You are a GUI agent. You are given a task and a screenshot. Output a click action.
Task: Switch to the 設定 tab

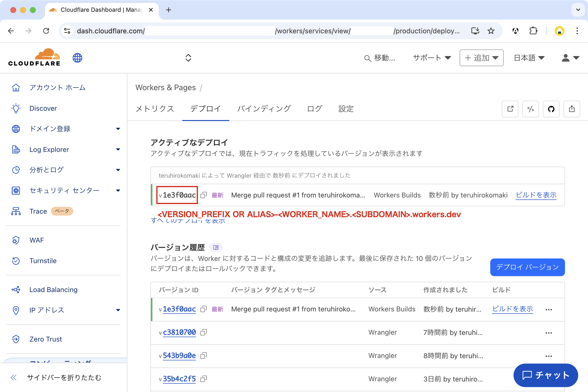click(346, 109)
